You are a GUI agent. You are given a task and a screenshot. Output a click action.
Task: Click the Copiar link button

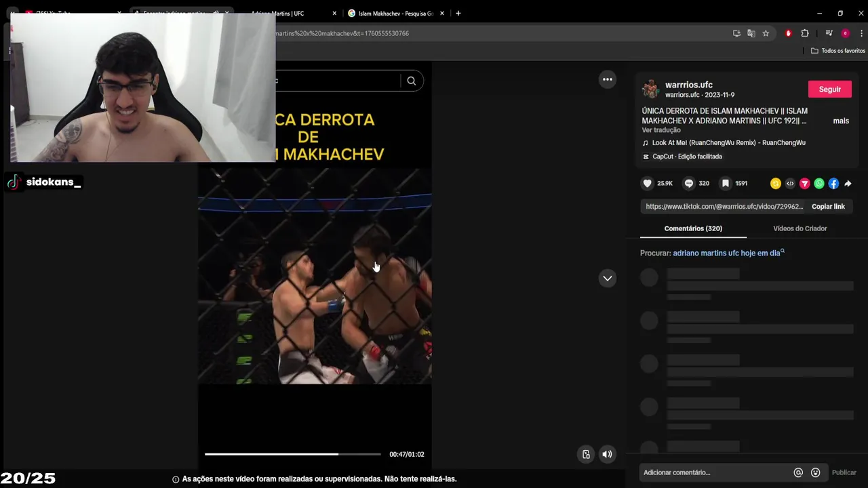click(828, 207)
